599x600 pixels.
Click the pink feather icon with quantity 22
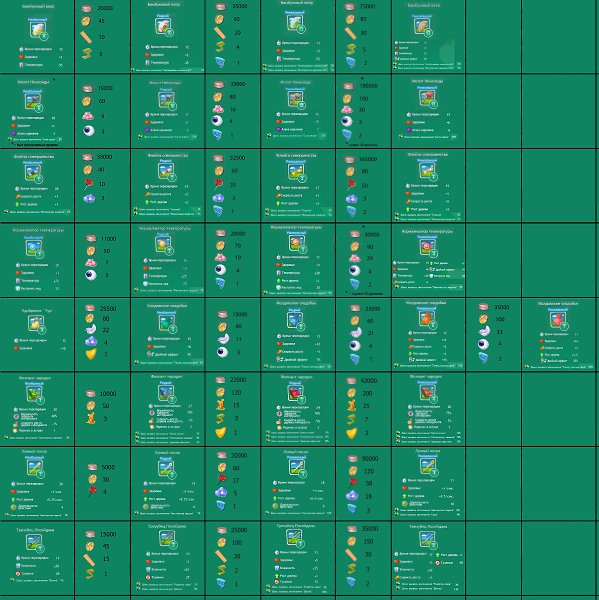[91, 329]
